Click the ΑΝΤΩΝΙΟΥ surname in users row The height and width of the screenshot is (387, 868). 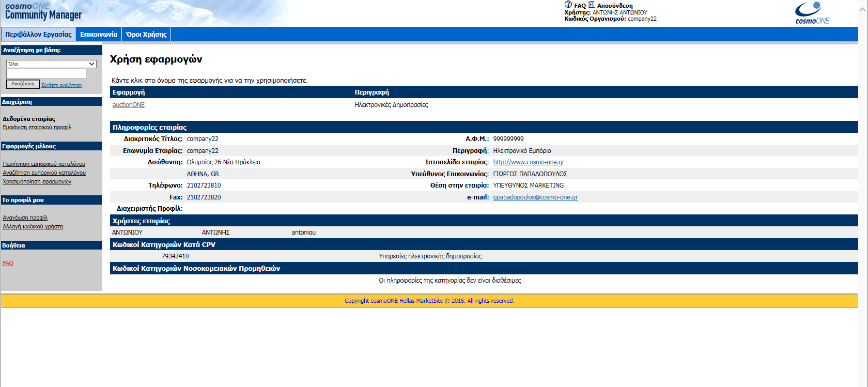(x=127, y=233)
